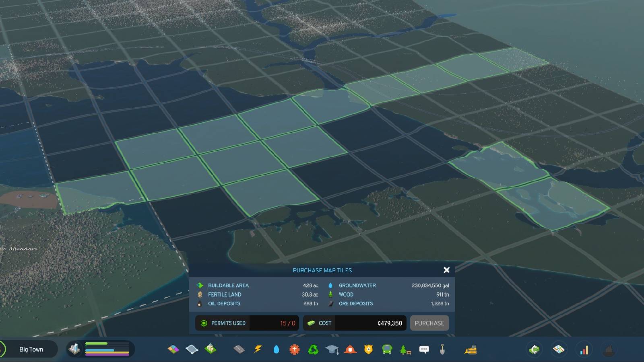
Task: Open the Communications services menu
Action: tap(423, 350)
